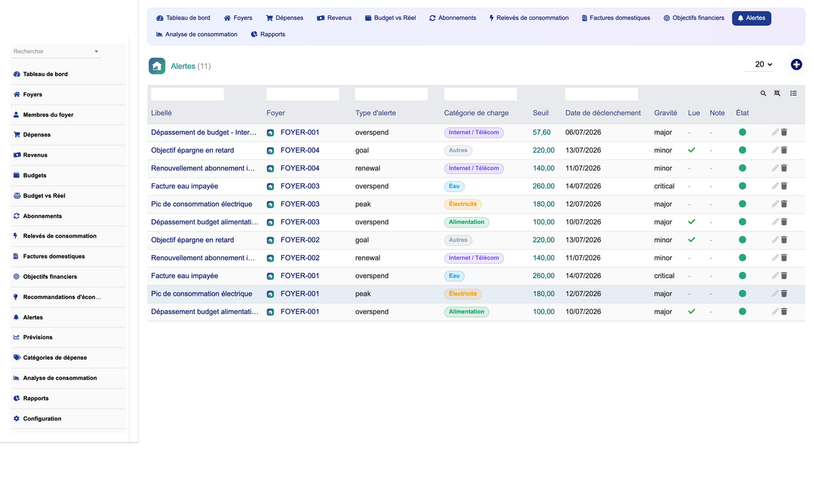
Task: Focus the Libellé filter input field
Action: point(187,94)
